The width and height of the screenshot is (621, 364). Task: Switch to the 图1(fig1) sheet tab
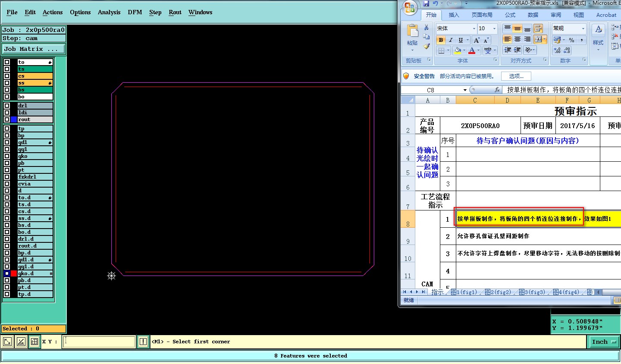(x=464, y=292)
